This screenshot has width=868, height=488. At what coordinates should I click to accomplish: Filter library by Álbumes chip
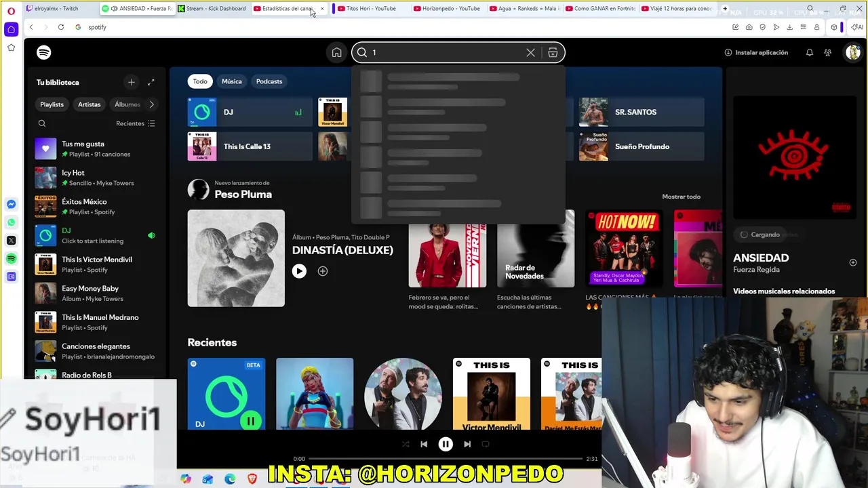pyautogui.click(x=127, y=104)
